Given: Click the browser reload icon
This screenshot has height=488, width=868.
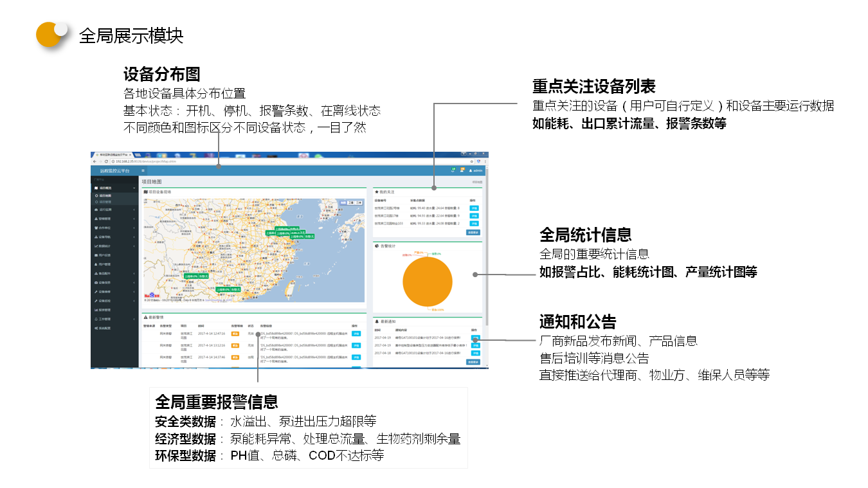Looking at the screenshot, I should click(107, 161).
